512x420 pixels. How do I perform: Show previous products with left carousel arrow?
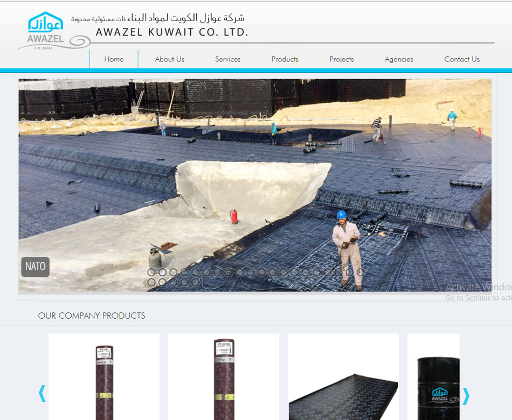coord(42,394)
